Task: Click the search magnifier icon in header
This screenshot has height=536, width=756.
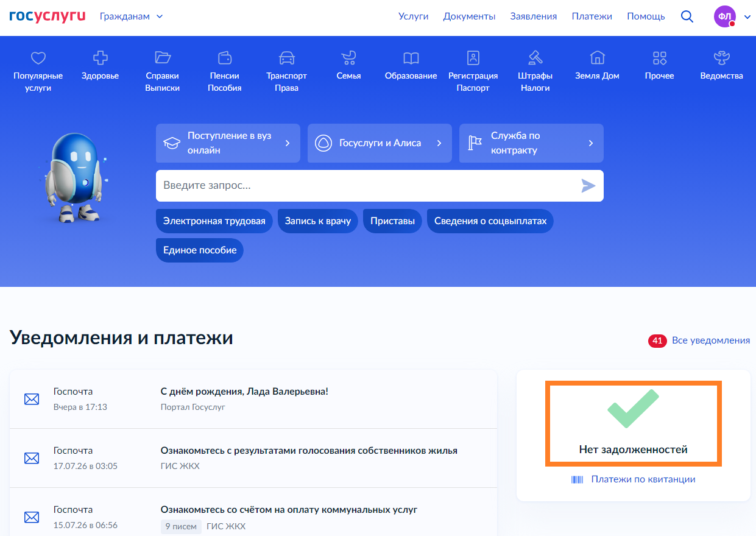Action: pyautogui.click(x=687, y=16)
